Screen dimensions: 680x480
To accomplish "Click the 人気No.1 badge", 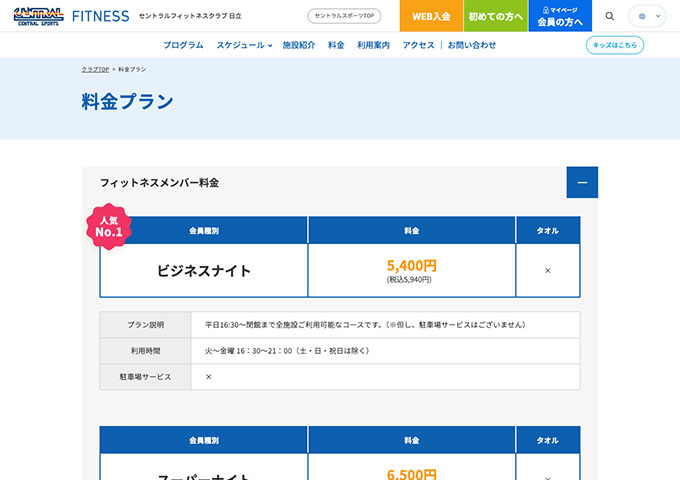I will click(x=108, y=226).
